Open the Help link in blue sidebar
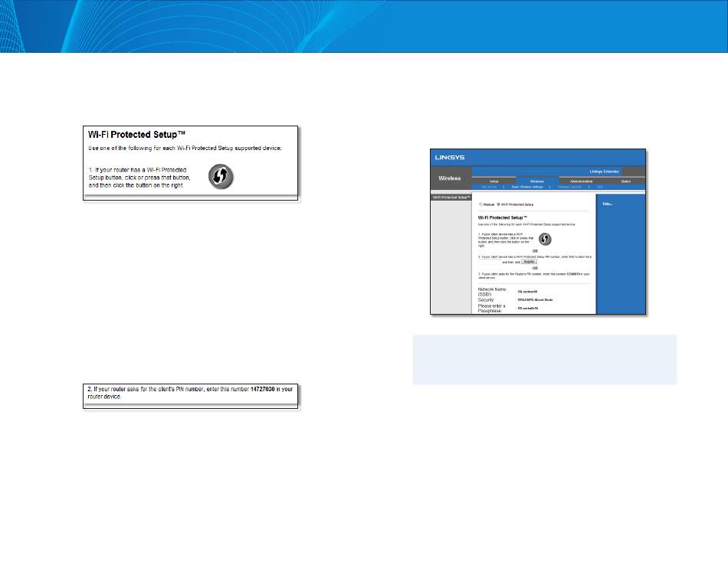 tap(607, 204)
